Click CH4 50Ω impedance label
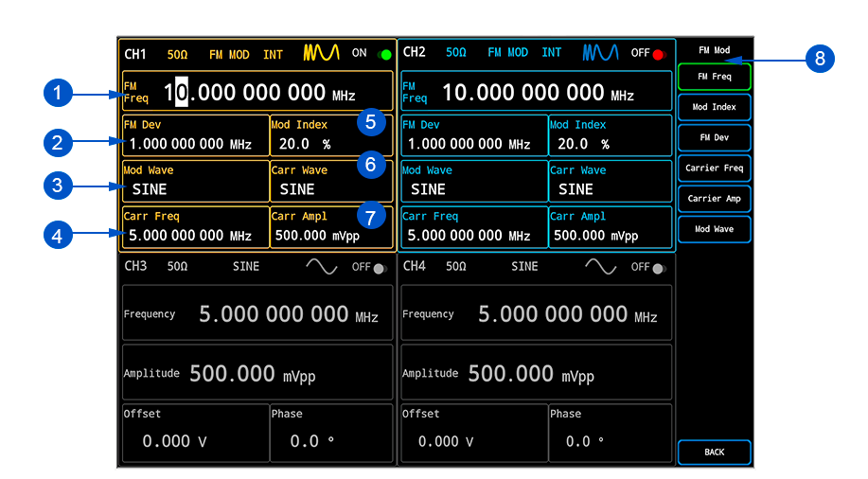 tap(456, 267)
